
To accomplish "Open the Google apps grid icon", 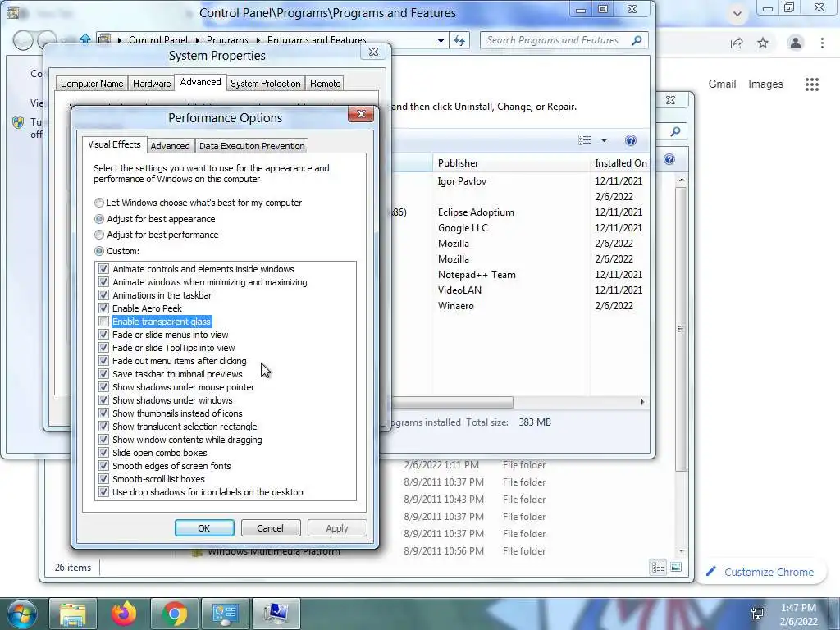I will click(811, 84).
